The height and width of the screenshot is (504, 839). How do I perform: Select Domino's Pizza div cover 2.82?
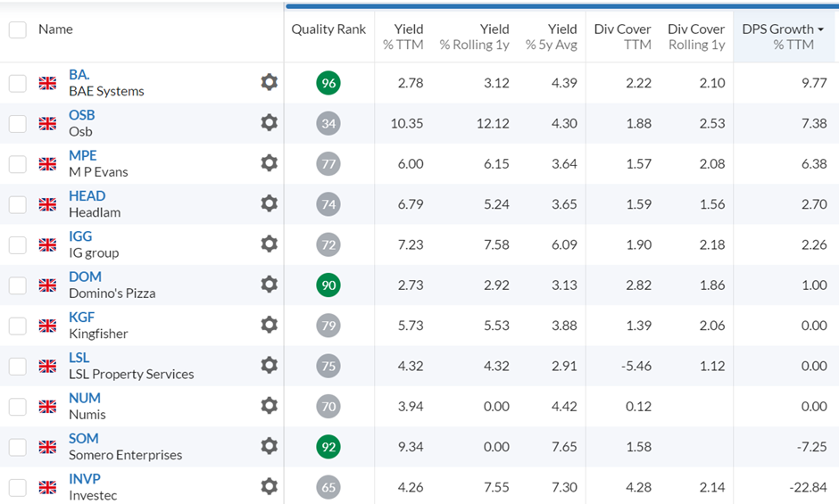tap(638, 285)
